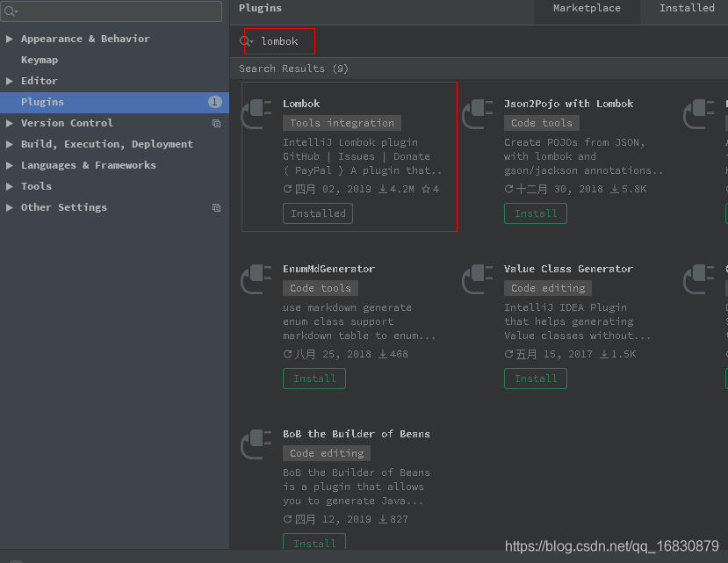Click the Json2Pojo with Lombok title
This screenshot has height=563, width=728.
pos(569,104)
